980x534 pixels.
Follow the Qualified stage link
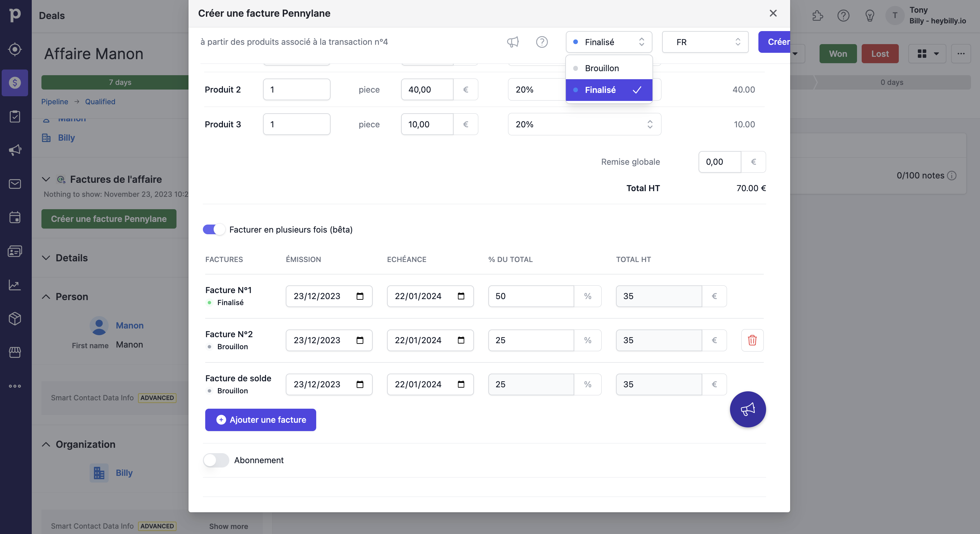click(100, 102)
